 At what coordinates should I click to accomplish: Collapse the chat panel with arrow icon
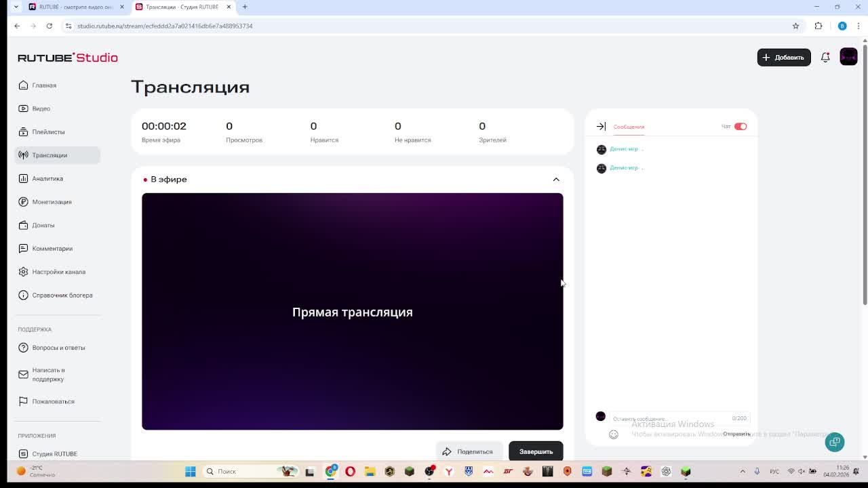pyautogui.click(x=601, y=127)
